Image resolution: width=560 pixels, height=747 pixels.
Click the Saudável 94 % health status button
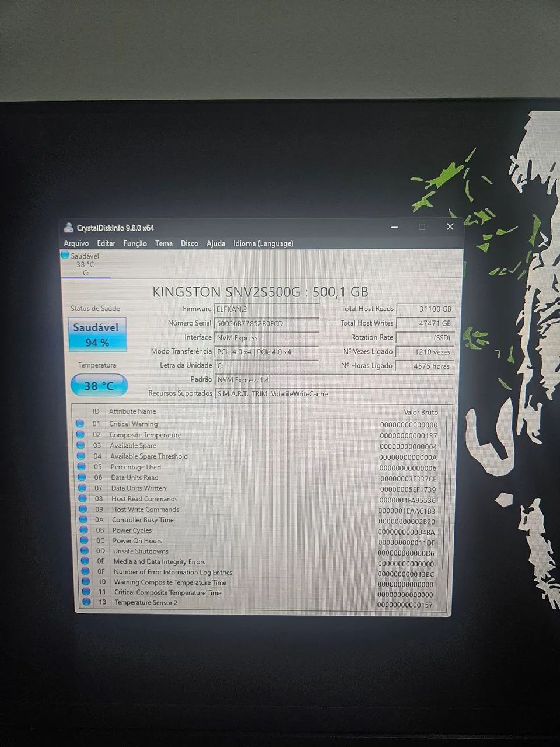click(x=97, y=335)
